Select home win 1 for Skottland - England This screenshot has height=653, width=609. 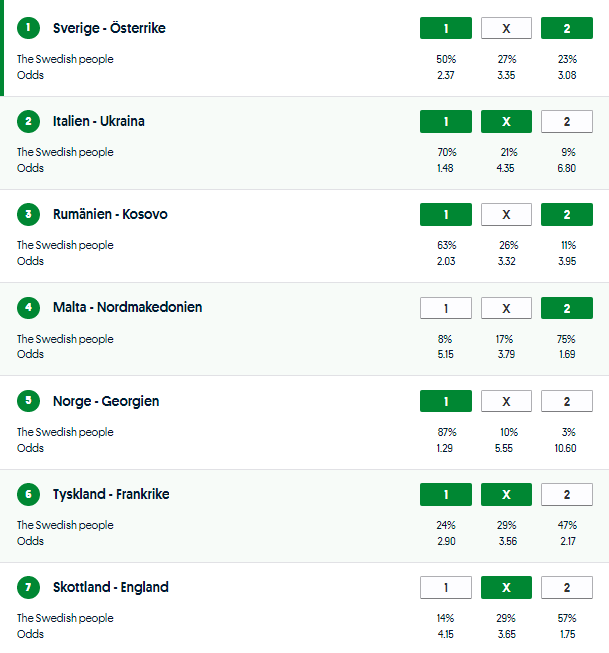(446, 587)
